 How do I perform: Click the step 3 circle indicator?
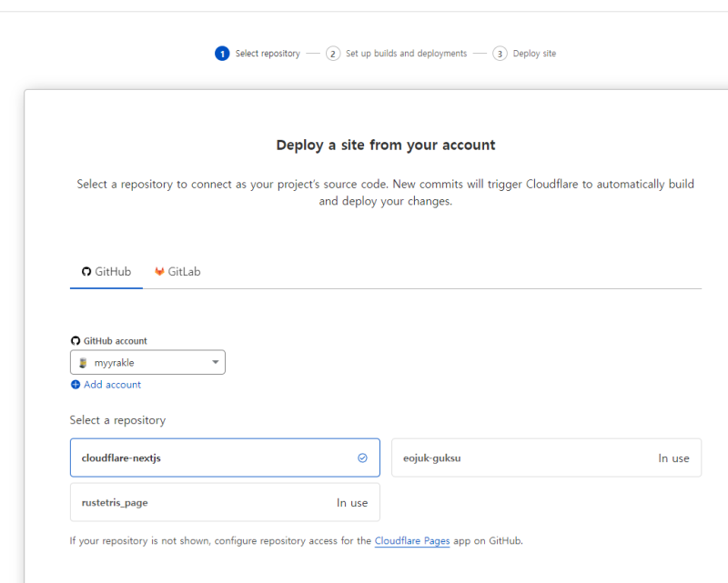pos(500,54)
